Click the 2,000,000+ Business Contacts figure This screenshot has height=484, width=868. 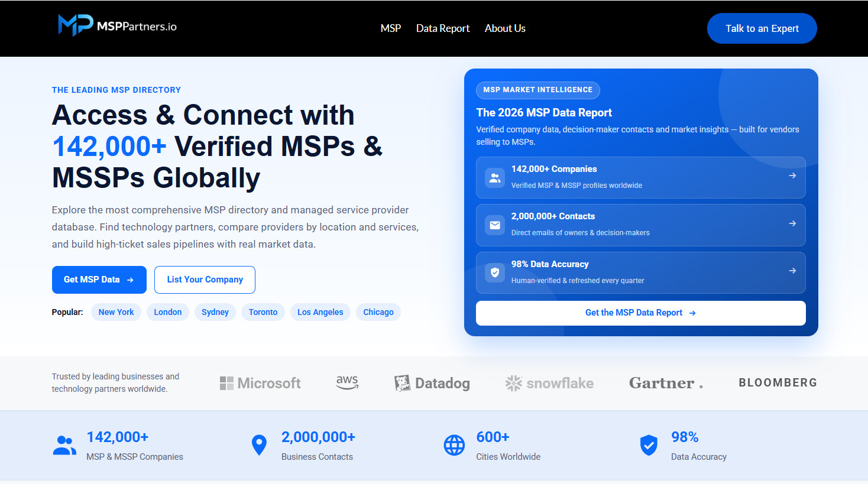click(318, 437)
